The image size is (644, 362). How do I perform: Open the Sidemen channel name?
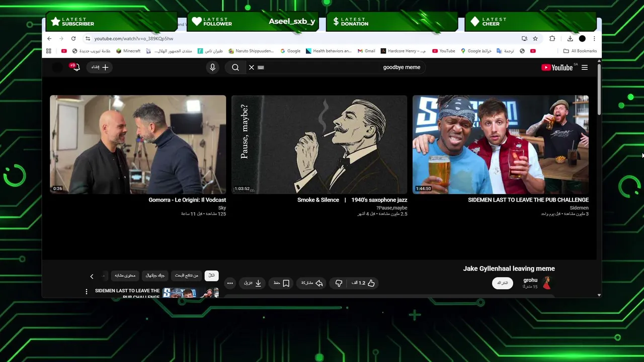tap(579, 208)
